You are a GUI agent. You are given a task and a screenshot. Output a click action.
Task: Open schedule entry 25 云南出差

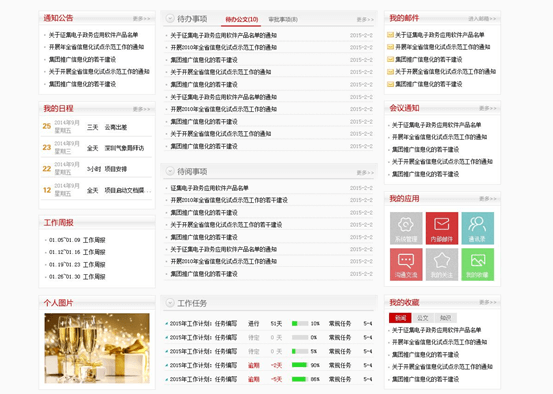tap(97, 127)
